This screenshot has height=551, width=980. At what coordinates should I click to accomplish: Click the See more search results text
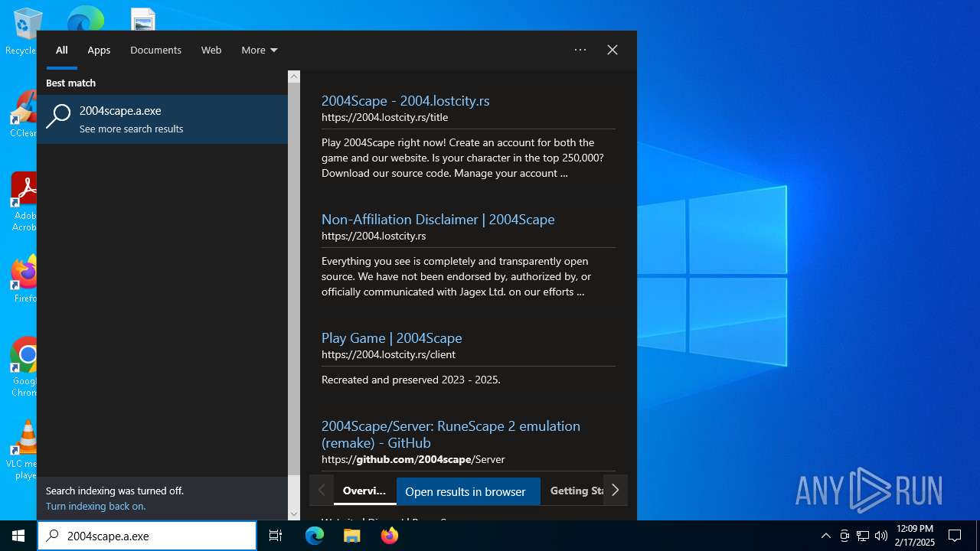(x=131, y=129)
